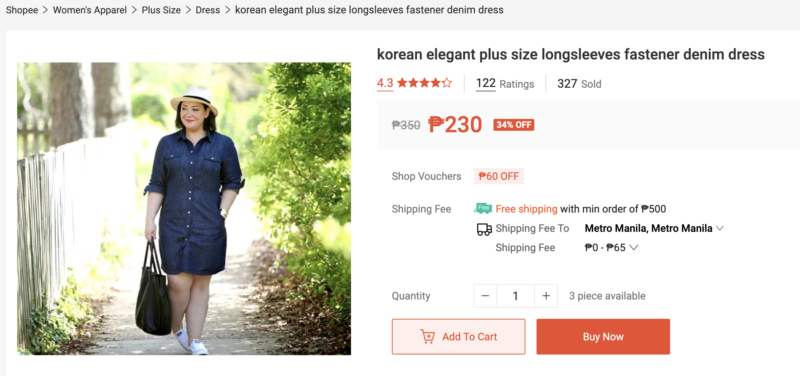The width and height of the screenshot is (800, 376).
Task: Click the quantity input field
Action: coord(515,296)
